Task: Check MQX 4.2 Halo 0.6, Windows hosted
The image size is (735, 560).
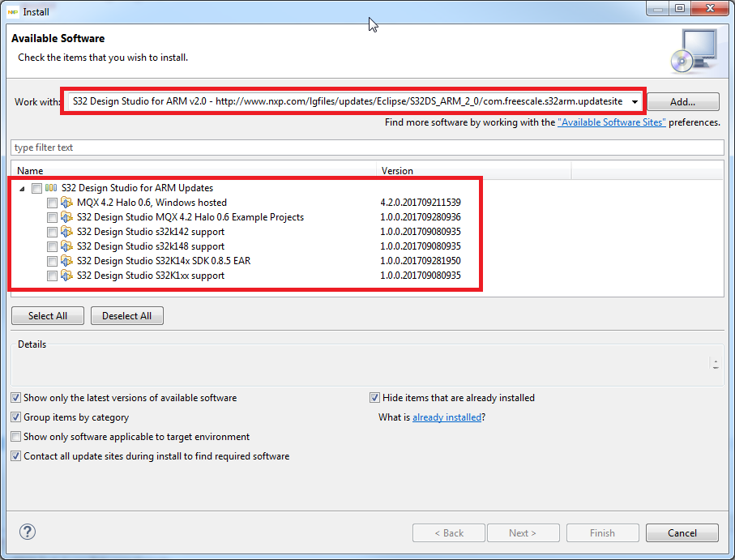Action: [52, 203]
